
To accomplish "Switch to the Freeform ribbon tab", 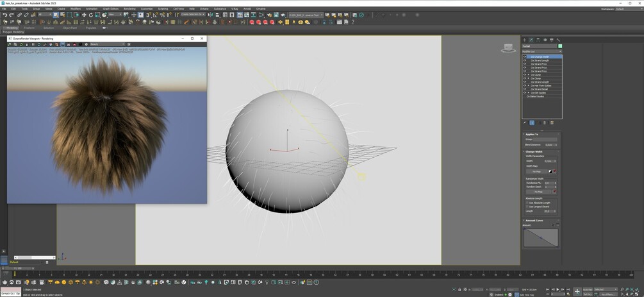I will (29, 28).
